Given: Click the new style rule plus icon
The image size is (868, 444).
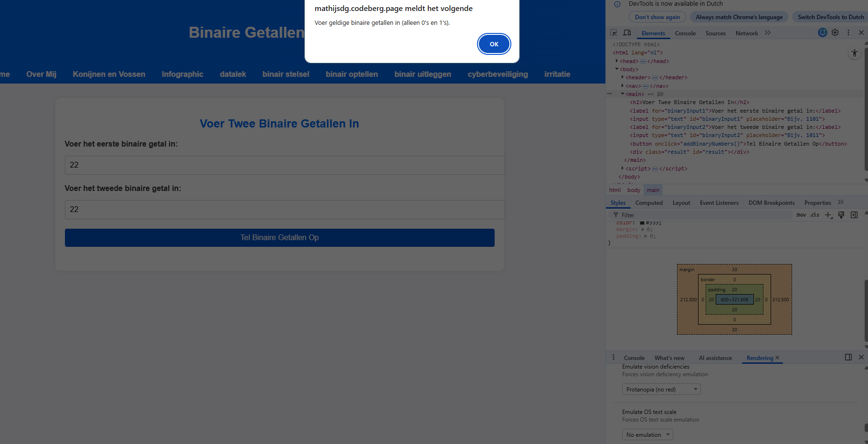Looking at the screenshot, I should (828, 215).
